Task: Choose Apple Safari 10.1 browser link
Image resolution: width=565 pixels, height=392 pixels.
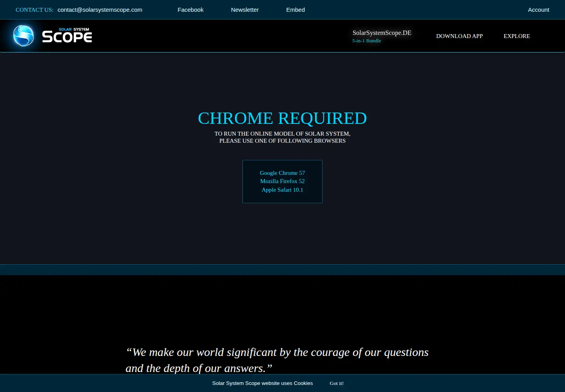Action: (x=282, y=190)
